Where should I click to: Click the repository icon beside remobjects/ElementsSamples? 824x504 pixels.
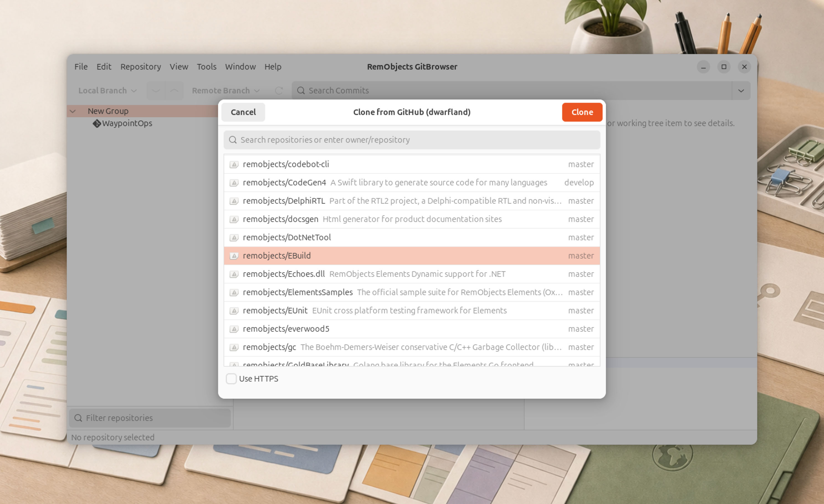coord(234,292)
